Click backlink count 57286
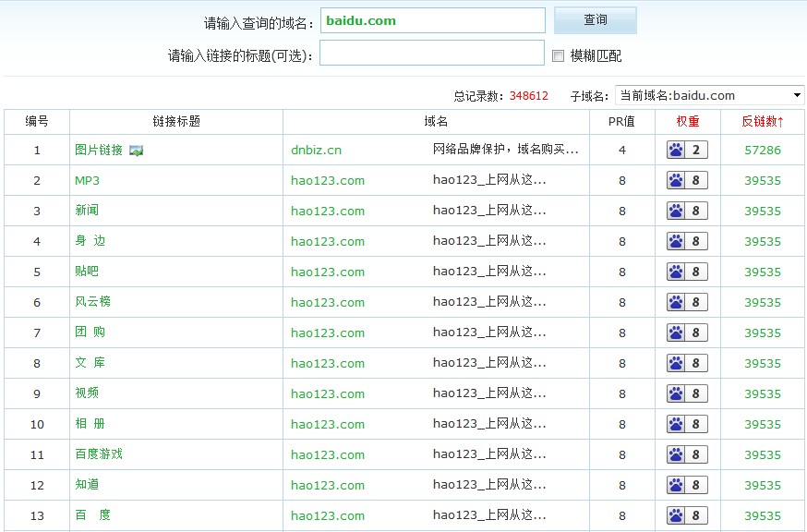807x532 pixels. click(x=762, y=151)
